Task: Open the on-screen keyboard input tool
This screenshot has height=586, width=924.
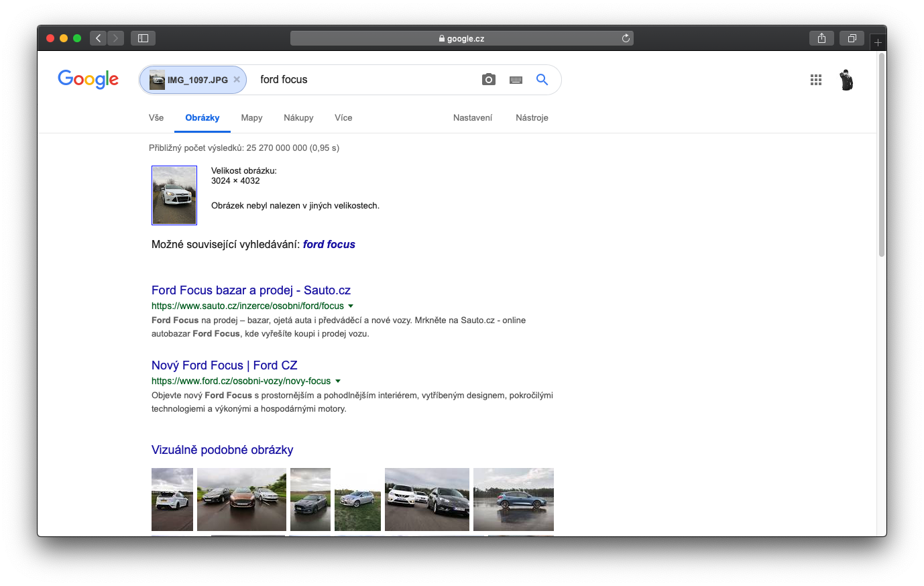Action: 516,80
